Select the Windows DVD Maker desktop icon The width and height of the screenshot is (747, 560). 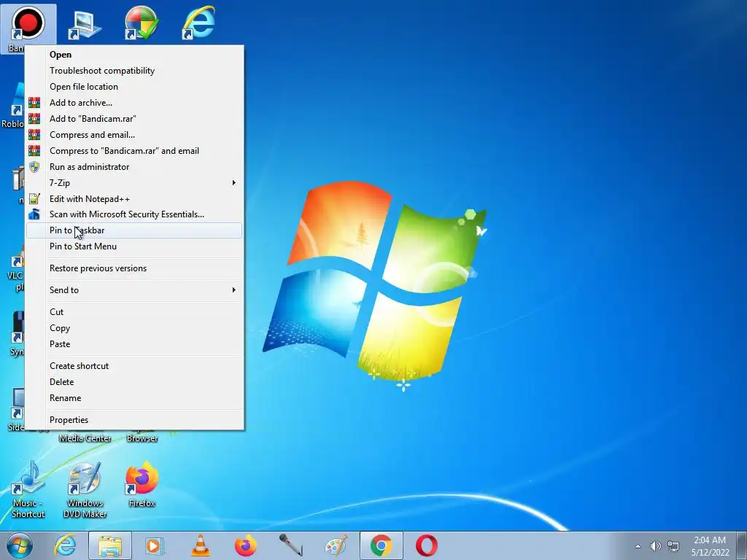(85, 489)
